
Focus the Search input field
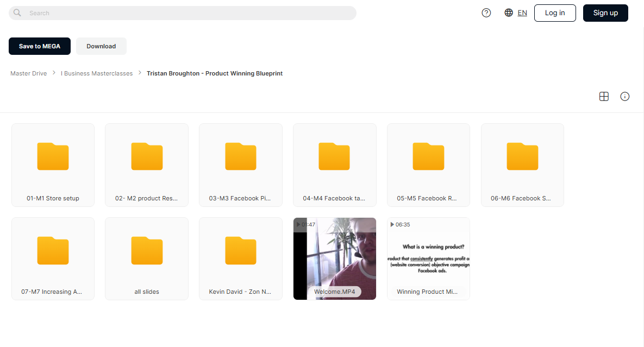point(183,12)
